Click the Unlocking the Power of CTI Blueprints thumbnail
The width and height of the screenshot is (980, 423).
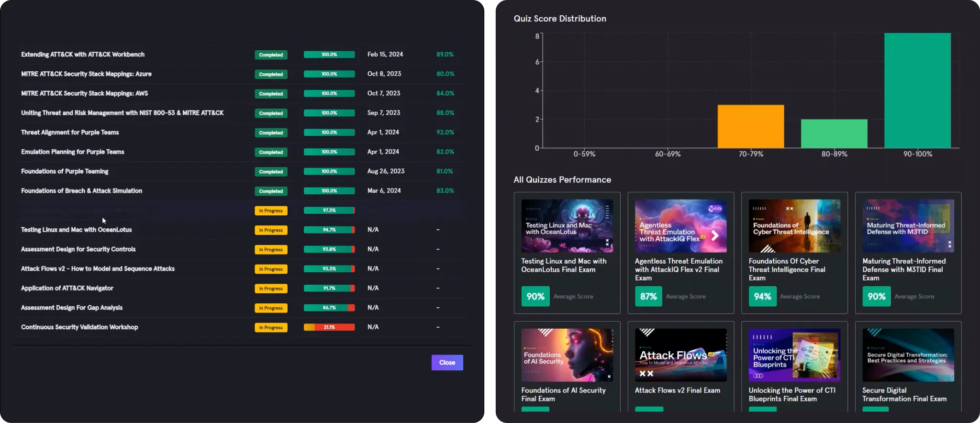794,355
